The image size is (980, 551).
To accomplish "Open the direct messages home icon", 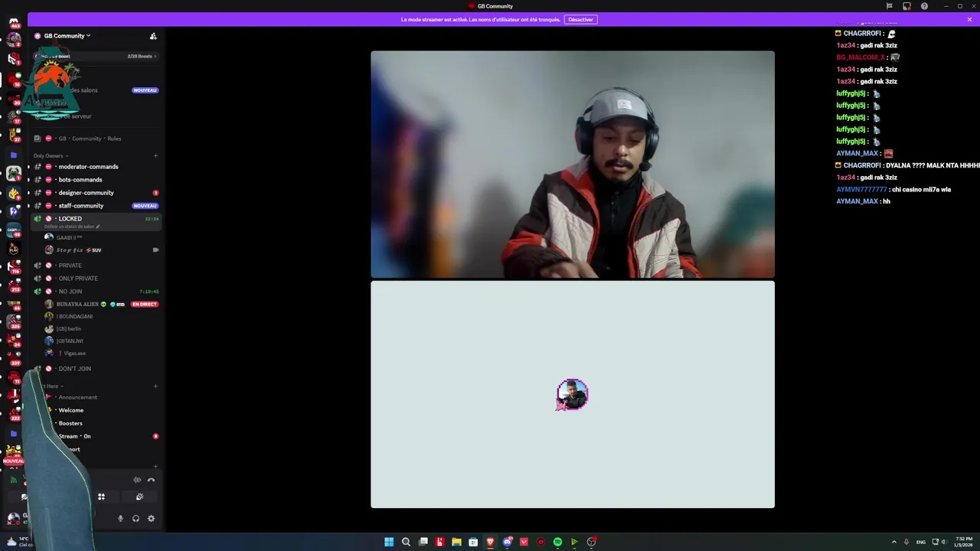I will (x=14, y=23).
